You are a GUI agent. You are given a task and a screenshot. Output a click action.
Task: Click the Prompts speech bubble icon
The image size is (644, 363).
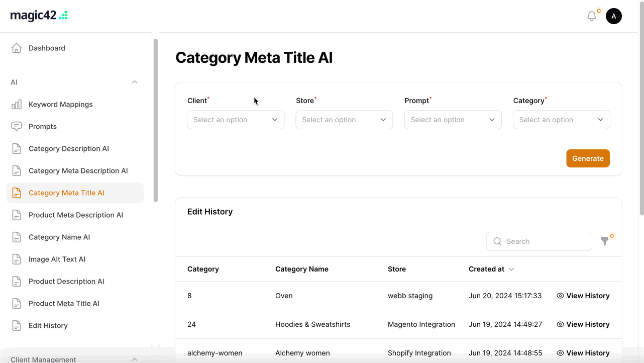[x=17, y=127]
